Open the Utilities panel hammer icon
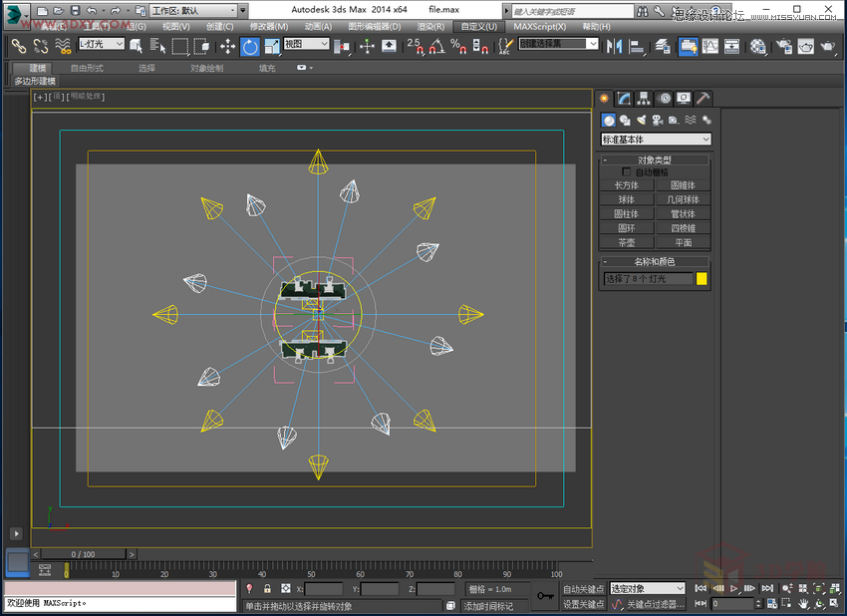Image resolution: width=847 pixels, height=616 pixels. 702,98
